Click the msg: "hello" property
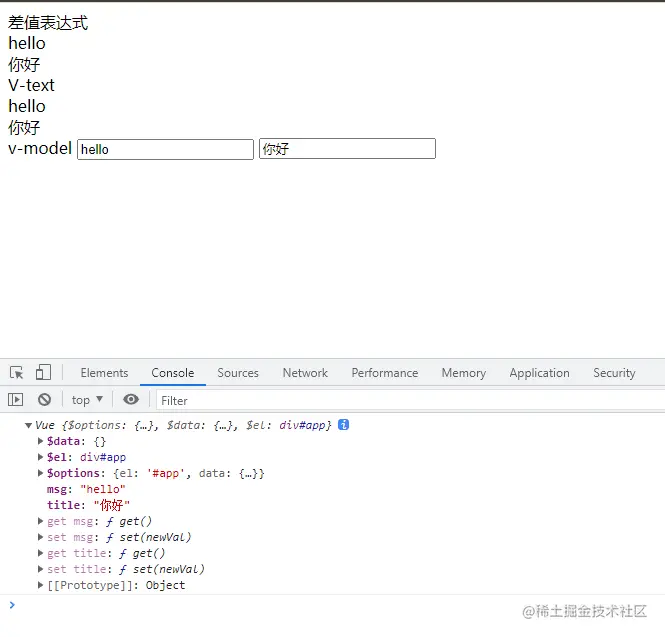 pyautogui.click(x=86, y=489)
